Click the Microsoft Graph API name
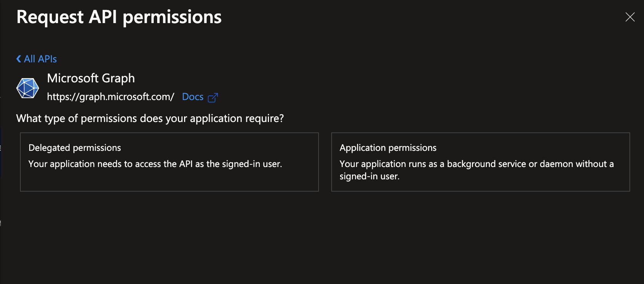This screenshot has width=644, height=284. [91, 78]
